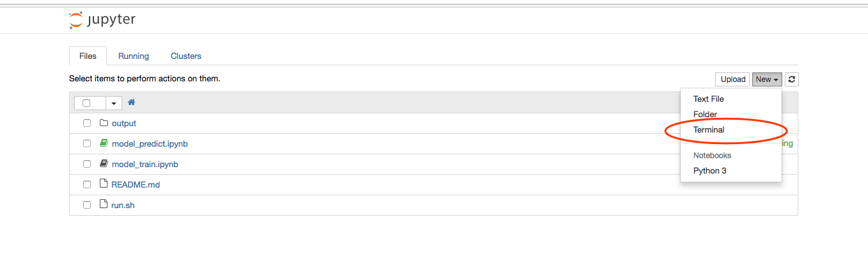Click the output folder icon
This screenshot has height=276, width=868.
(x=104, y=123)
